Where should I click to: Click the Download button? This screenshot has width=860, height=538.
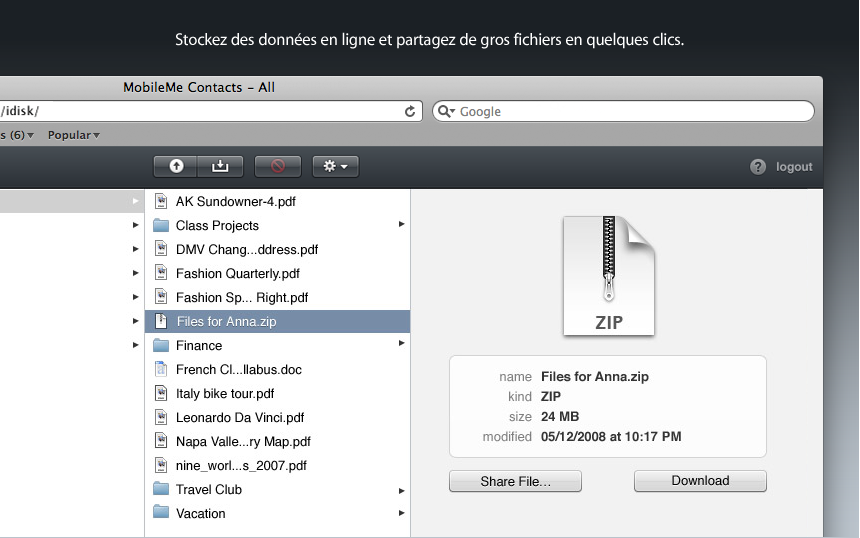700,481
